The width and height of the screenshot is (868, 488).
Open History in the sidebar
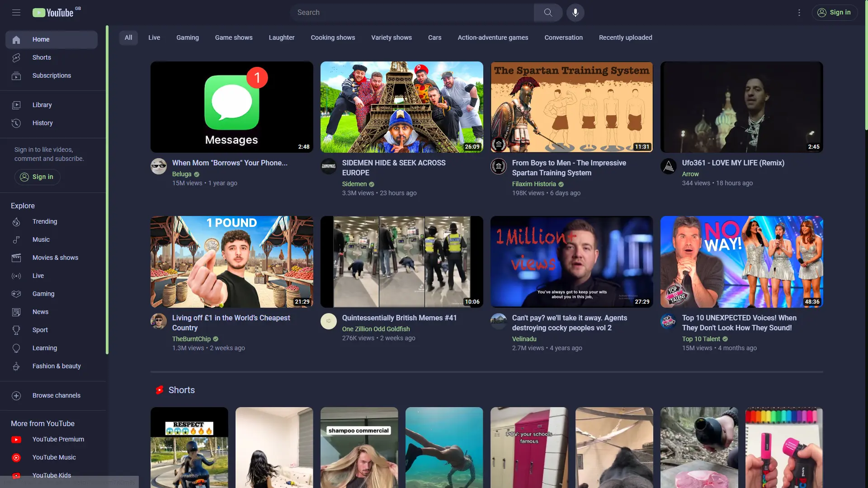tap(42, 123)
